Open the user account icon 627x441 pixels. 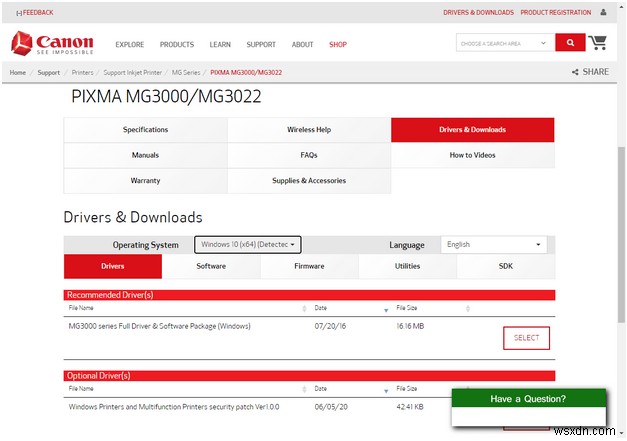[603, 13]
